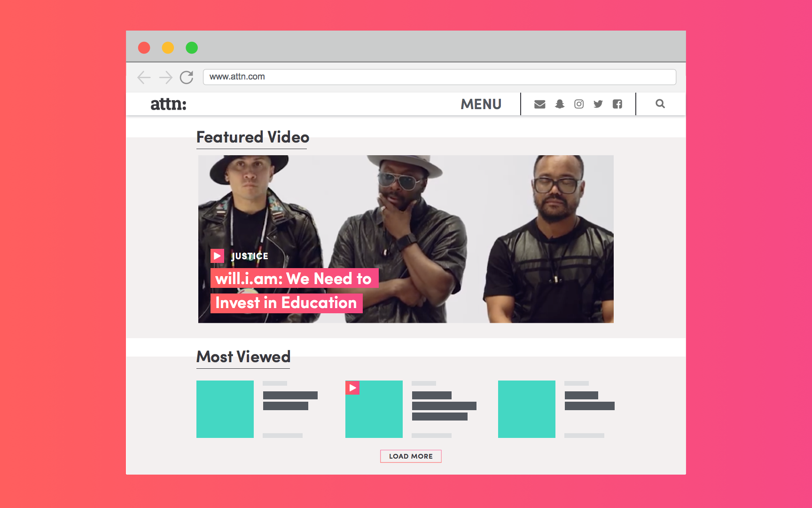Play the featured video via play icon

click(x=217, y=256)
